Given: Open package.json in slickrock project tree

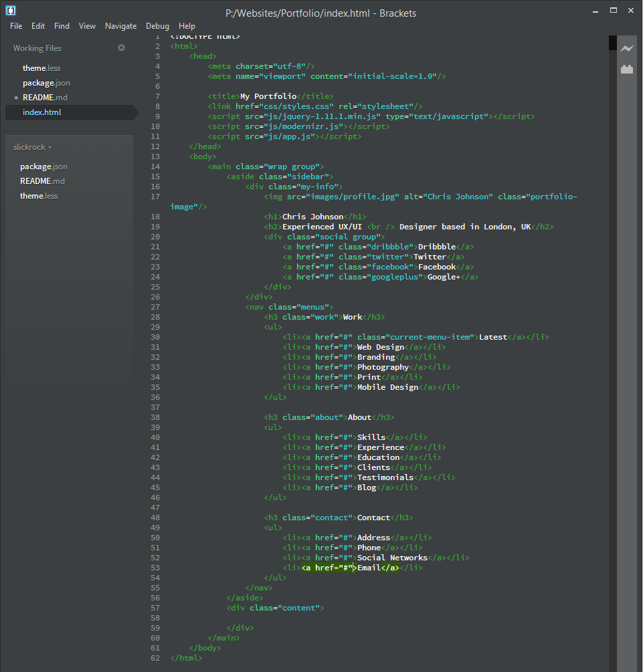Looking at the screenshot, I should click(43, 166).
